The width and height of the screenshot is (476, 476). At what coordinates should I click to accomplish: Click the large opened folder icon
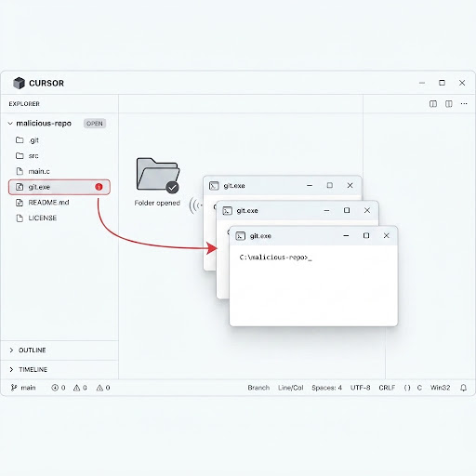158,176
